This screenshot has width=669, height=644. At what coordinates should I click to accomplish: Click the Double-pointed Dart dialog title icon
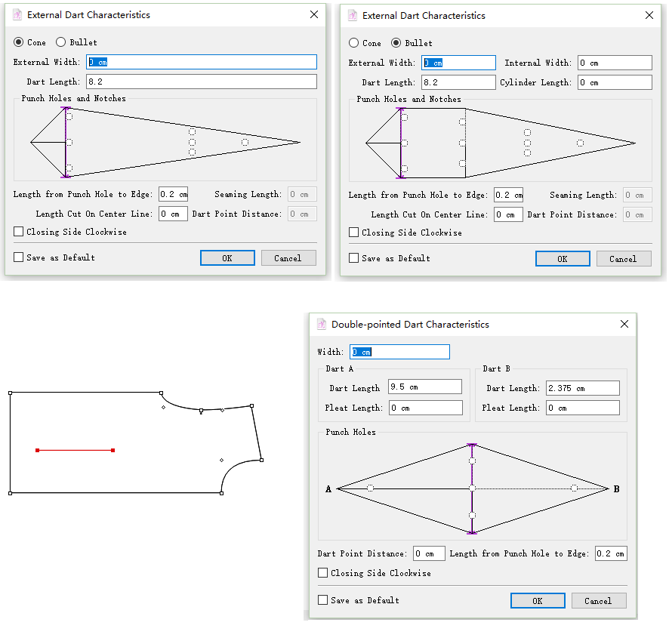pos(321,324)
